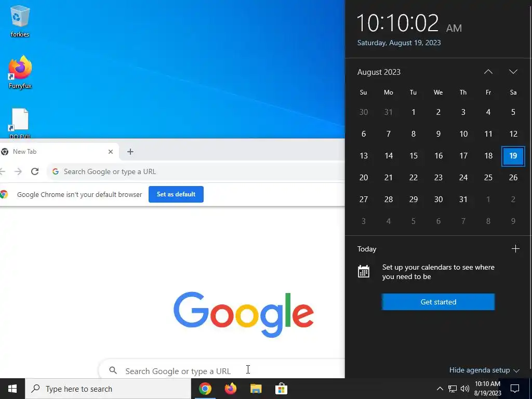Open the forkies recycle bin icon
This screenshot has height=399, width=532.
(x=20, y=21)
